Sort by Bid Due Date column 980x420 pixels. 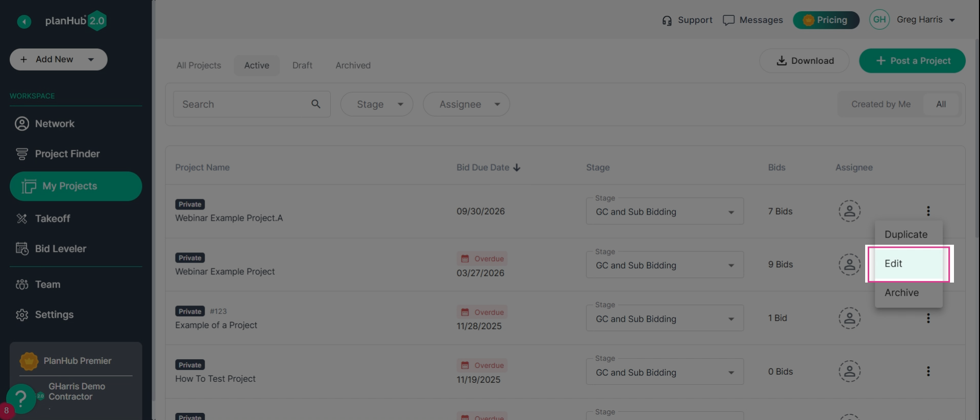488,168
